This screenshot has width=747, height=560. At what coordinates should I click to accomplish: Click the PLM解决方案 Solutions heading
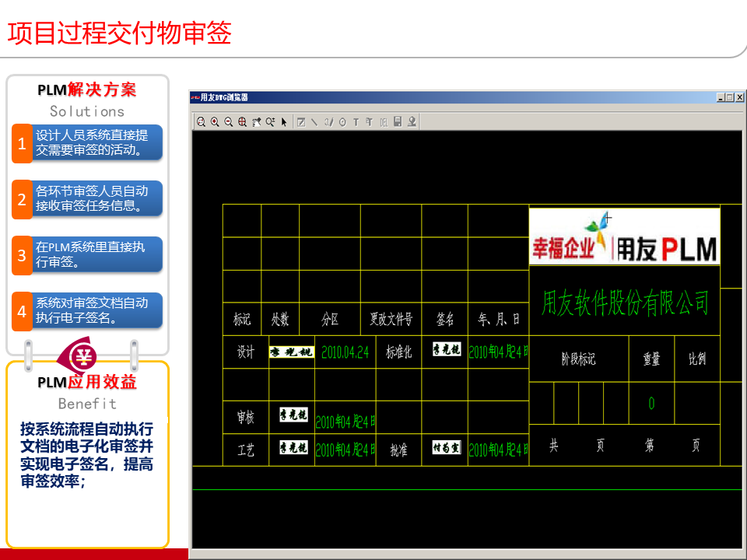pyautogui.click(x=87, y=100)
